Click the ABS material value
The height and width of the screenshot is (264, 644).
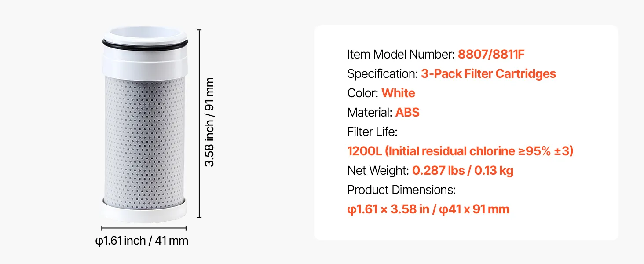[407, 113]
